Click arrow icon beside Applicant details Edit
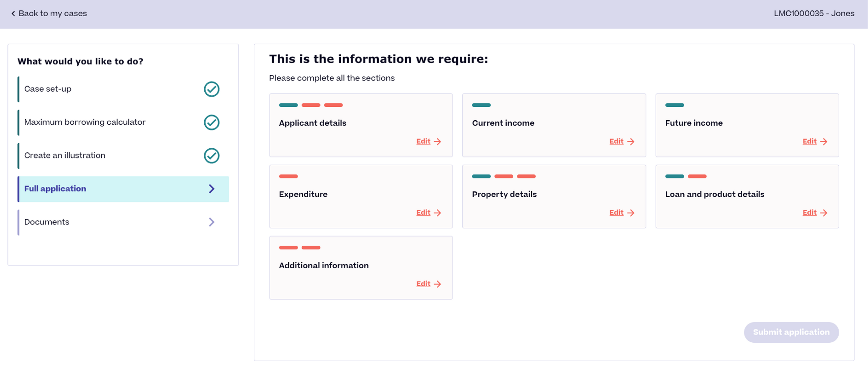 click(437, 142)
